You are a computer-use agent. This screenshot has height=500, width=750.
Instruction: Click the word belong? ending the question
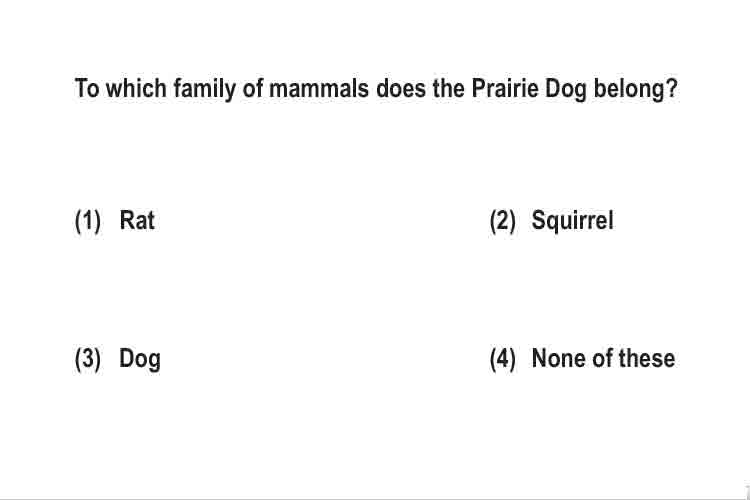636,89
